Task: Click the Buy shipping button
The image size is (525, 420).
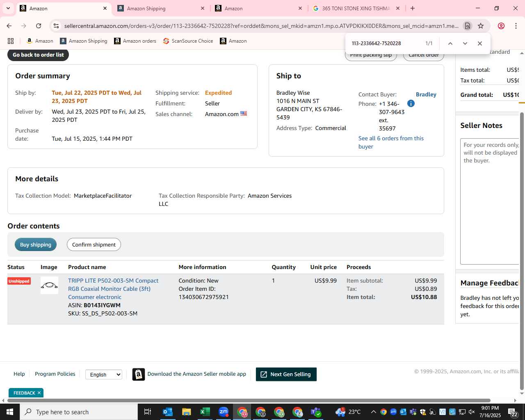Action: [36, 244]
